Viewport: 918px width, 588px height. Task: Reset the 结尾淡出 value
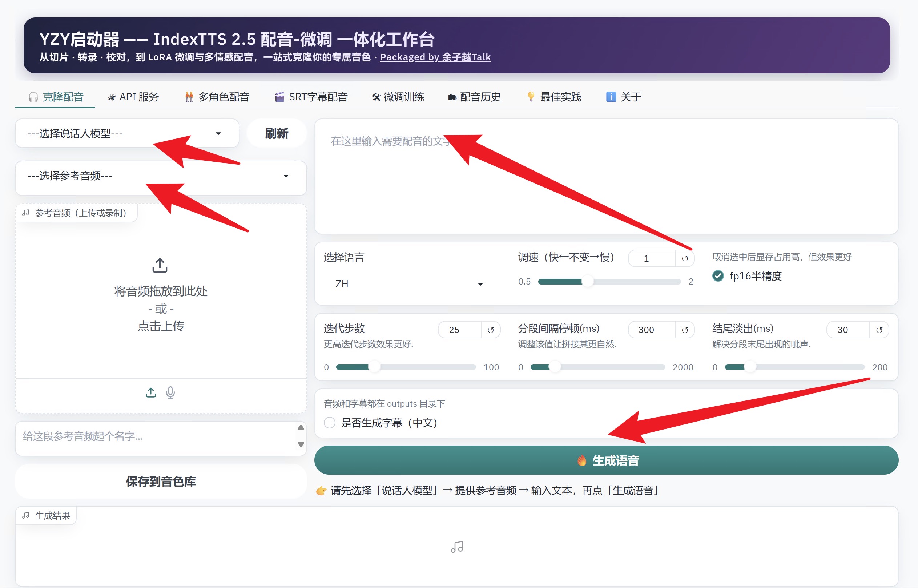click(x=879, y=330)
